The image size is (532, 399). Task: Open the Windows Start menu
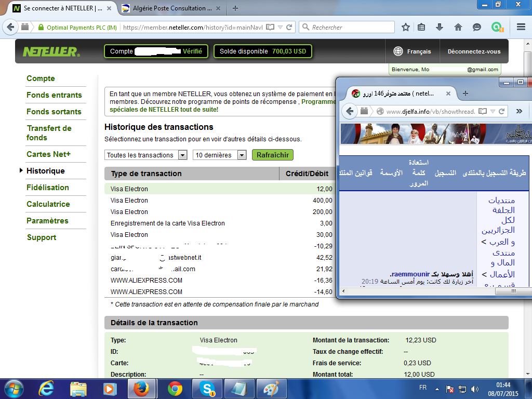tap(14, 389)
